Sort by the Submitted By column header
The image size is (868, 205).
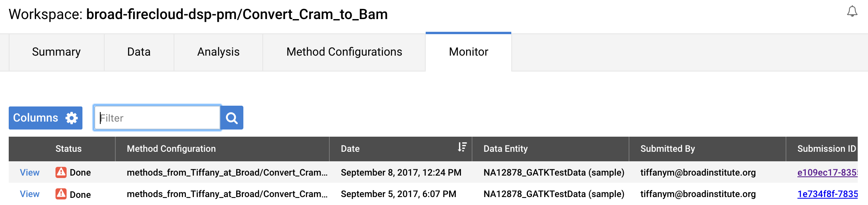667,149
